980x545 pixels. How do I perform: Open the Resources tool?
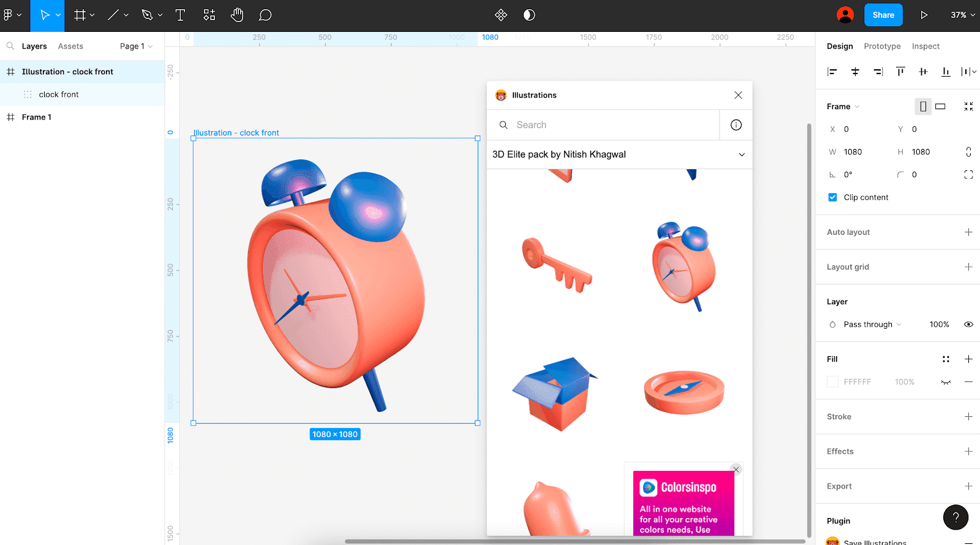[209, 15]
